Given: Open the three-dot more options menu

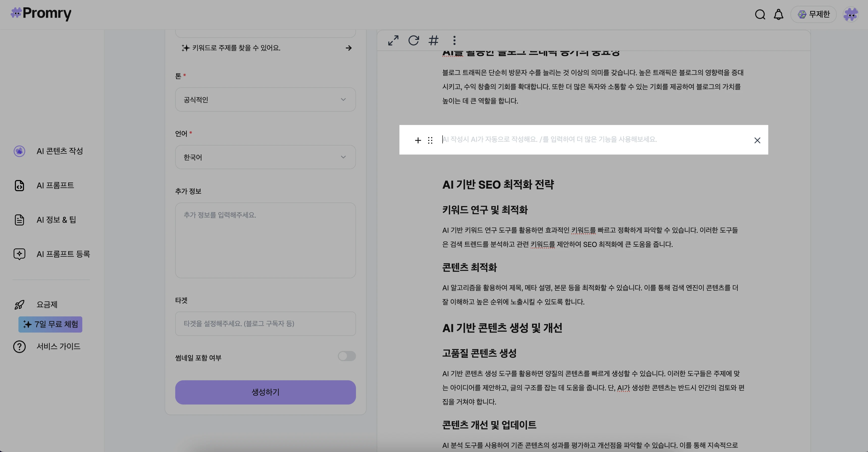Looking at the screenshot, I should pos(454,40).
